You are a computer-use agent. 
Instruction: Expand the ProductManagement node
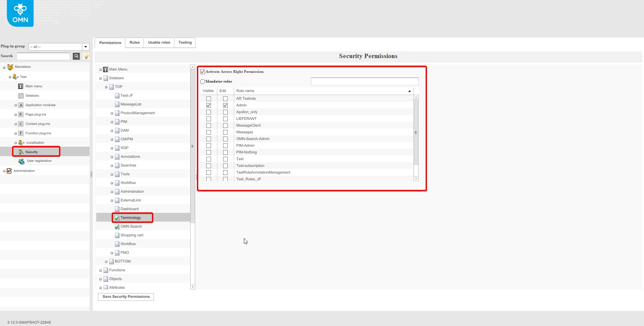[x=112, y=113]
